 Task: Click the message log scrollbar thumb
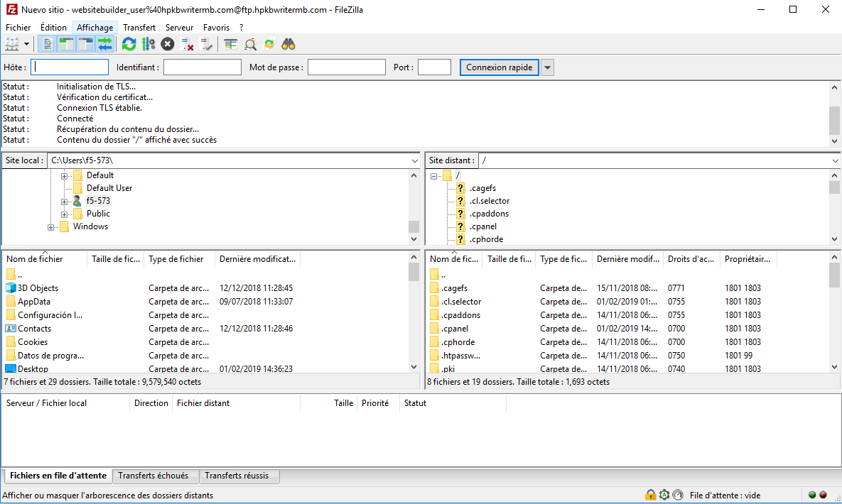click(x=834, y=120)
